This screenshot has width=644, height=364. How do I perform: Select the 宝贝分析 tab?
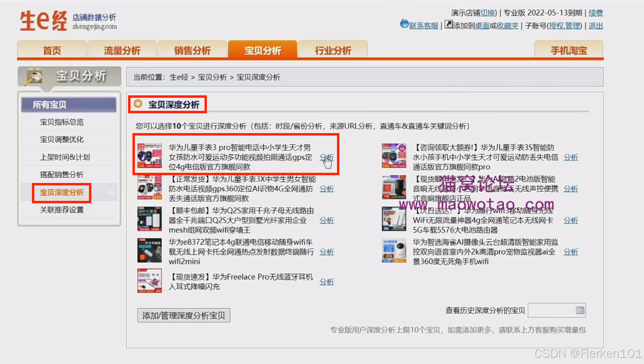tap(263, 50)
